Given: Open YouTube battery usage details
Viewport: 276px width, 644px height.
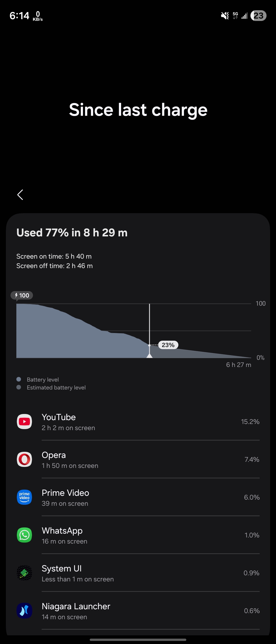Looking at the screenshot, I should pyautogui.click(x=138, y=422).
